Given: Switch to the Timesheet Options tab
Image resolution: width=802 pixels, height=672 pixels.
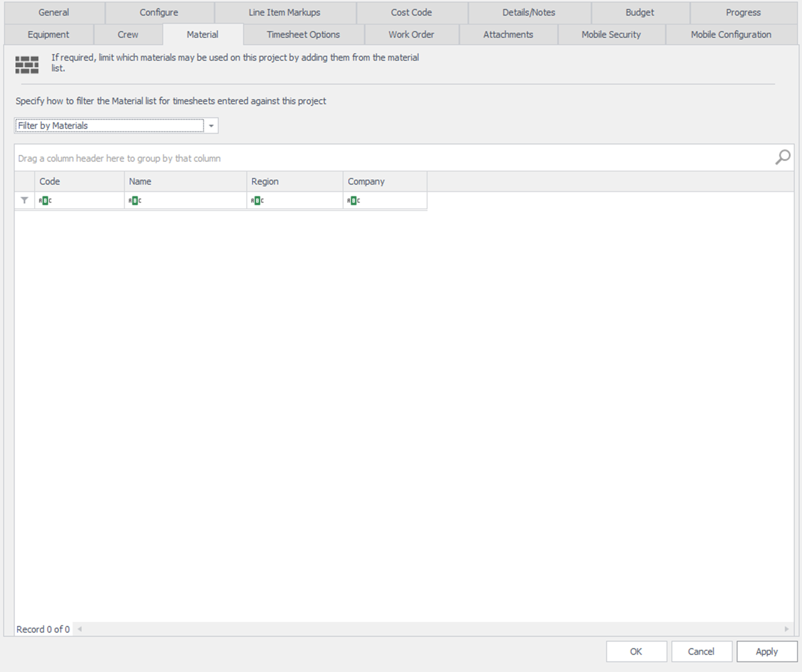Looking at the screenshot, I should (x=303, y=35).
